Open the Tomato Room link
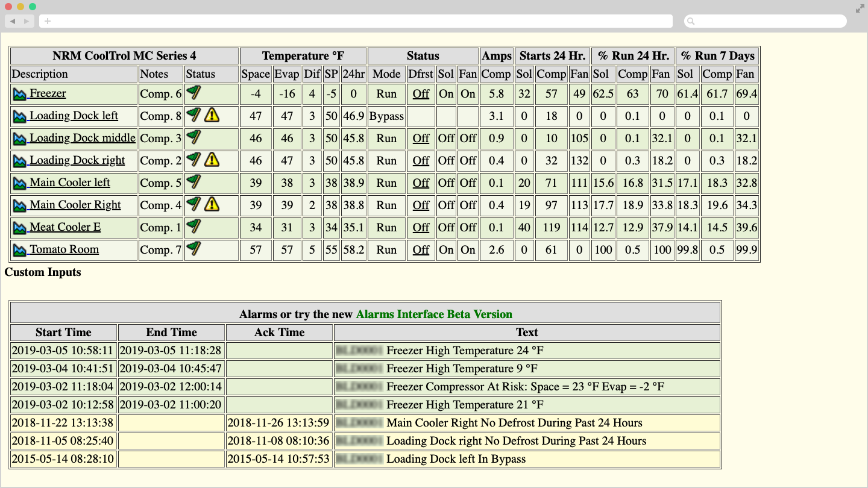The width and height of the screenshot is (868, 488). [x=64, y=249]
